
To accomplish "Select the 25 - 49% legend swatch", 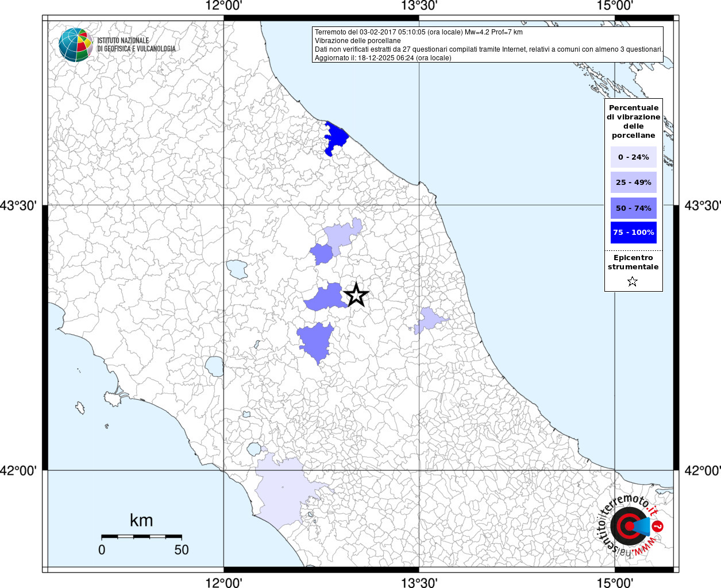I will pos(633,182).
